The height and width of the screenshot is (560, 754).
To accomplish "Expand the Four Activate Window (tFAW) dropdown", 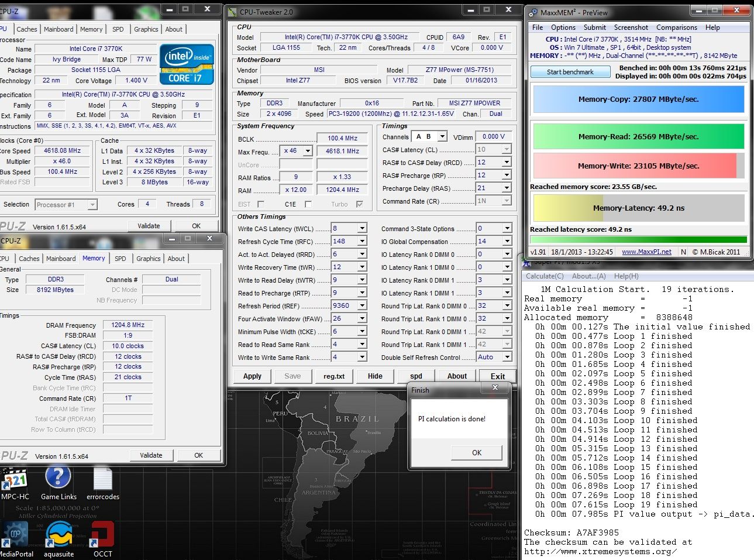I will point(362,318).
